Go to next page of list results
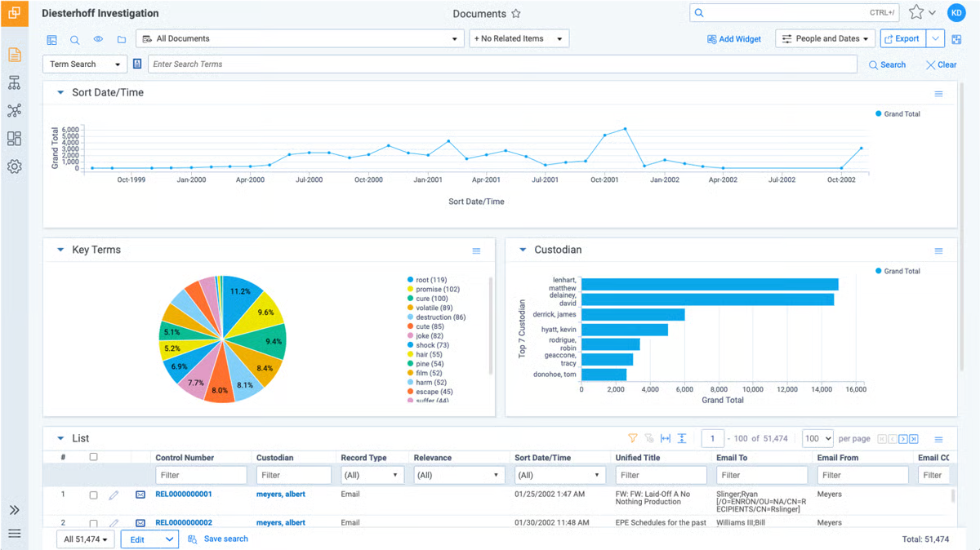The image size is (980, 550). click(903, 439)
